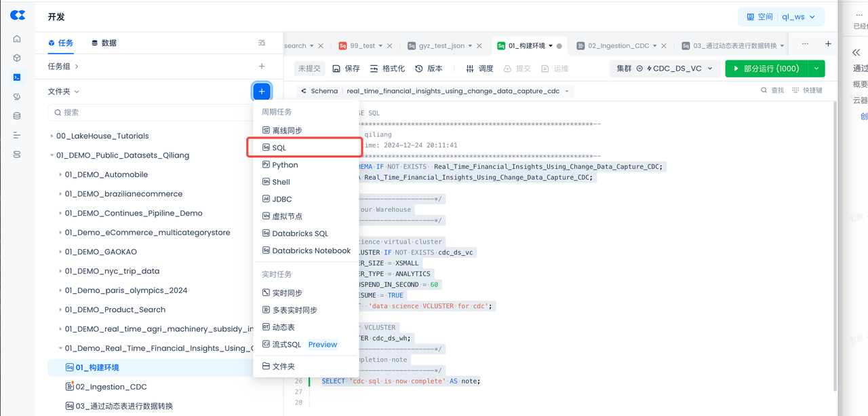Select SQL from the new task menu
868x416 pixels.
tap(279, 147)
